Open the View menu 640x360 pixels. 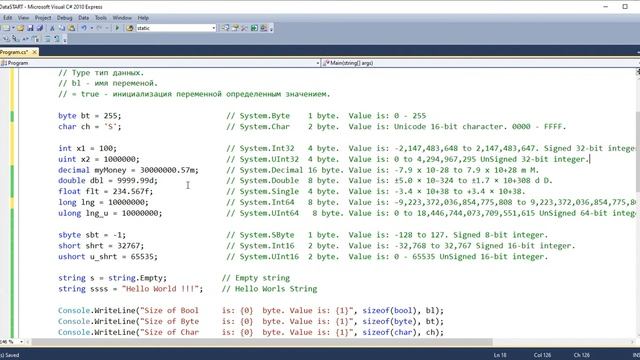click(23, 18)
